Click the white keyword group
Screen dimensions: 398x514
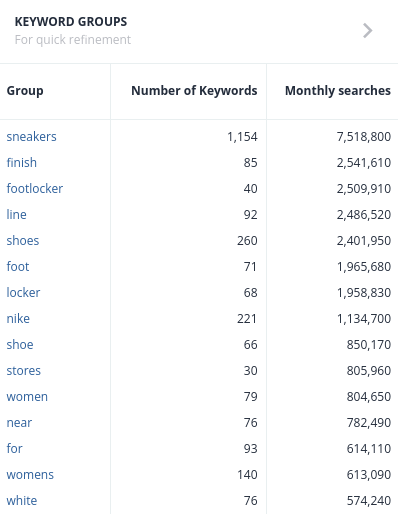coord(22,501)
